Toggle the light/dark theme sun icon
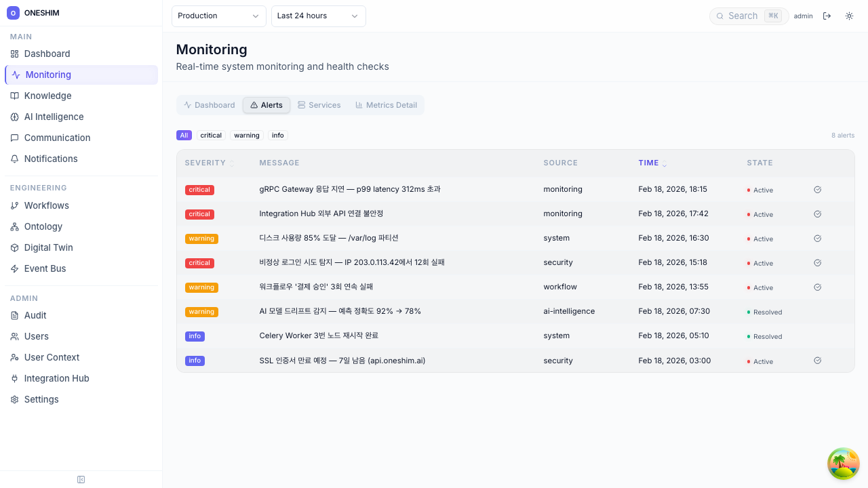The image size is (868, 488). (x=849, y=16)
